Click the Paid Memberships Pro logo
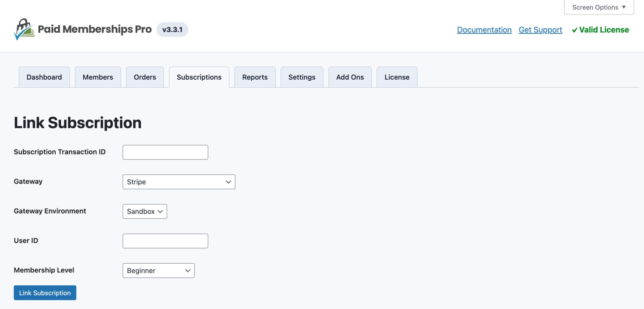This screenshot has height=309, width=644. pyautogui.click(x=83, y=29)
